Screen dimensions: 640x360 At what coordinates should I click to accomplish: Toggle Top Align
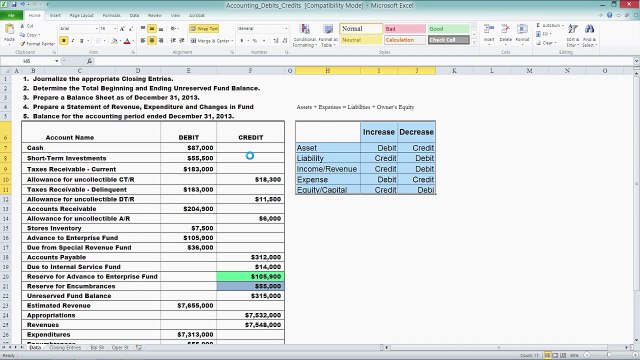click(x=143, y=29)
